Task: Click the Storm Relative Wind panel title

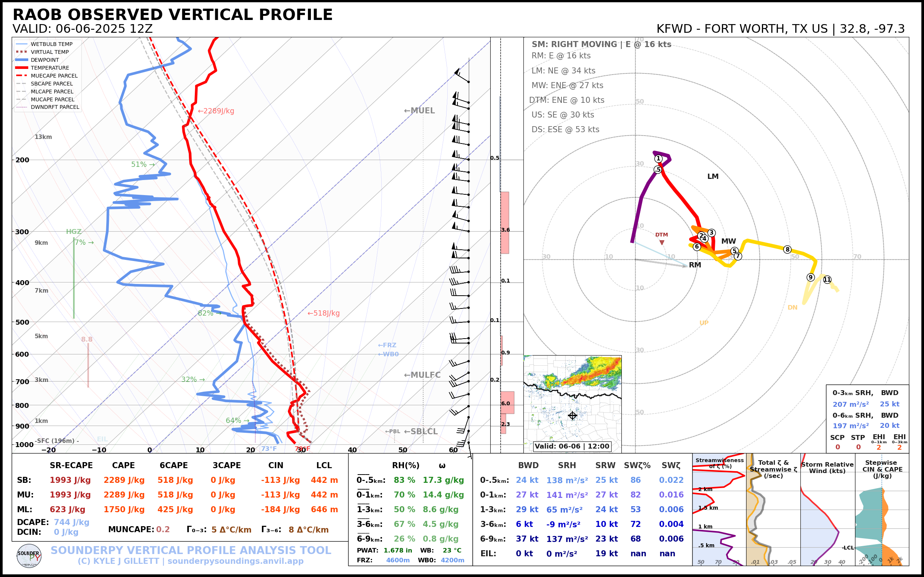Action: coord(827,467)
